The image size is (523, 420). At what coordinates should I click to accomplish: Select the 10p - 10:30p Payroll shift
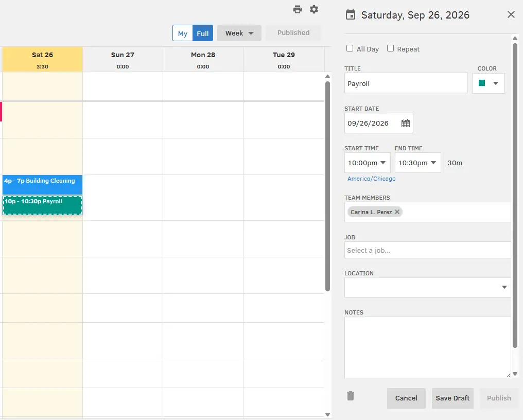[x=42, y=205]
